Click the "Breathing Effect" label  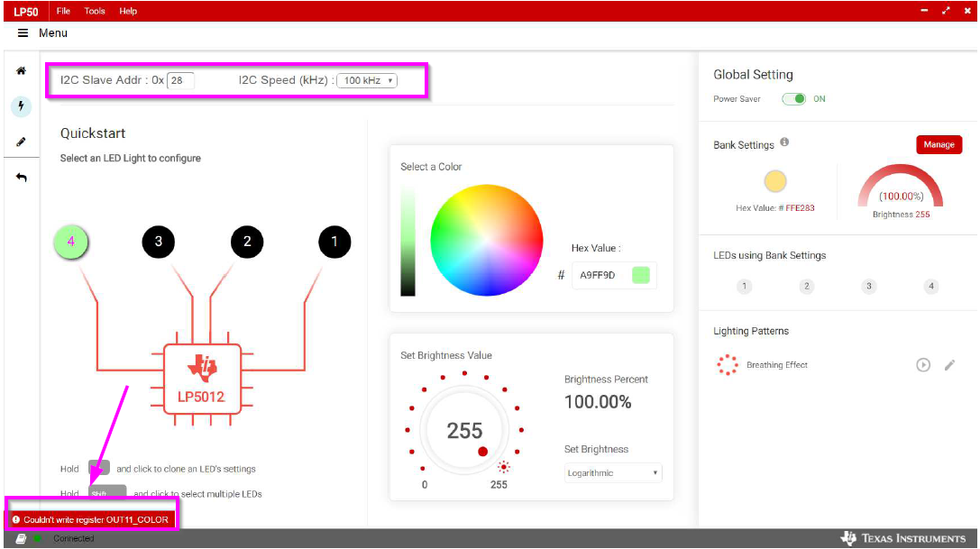[x=777, y=365]
